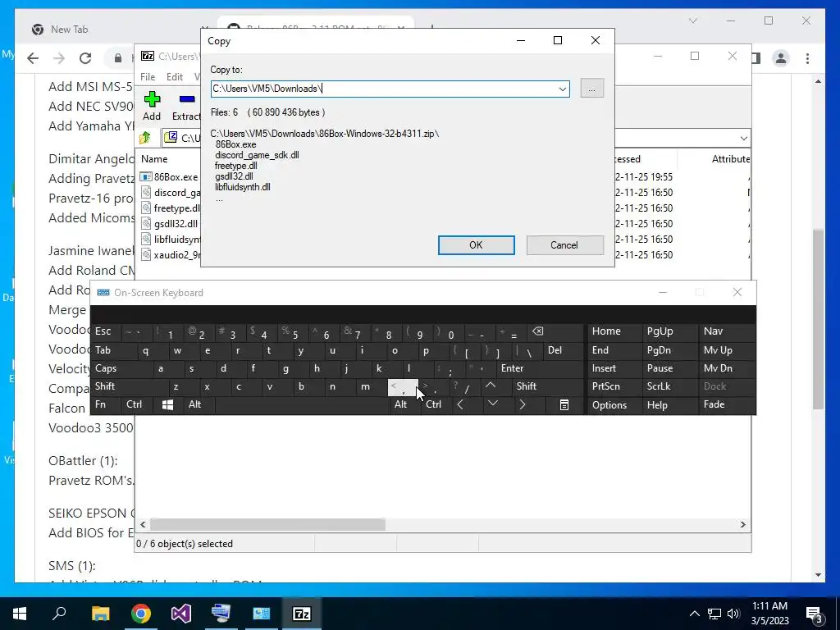Image resolution: width=840 pixels, height=630 pixels.
Task: Toggle ScrLk key on On-Screen Keyboard
Action: [659, 386]
